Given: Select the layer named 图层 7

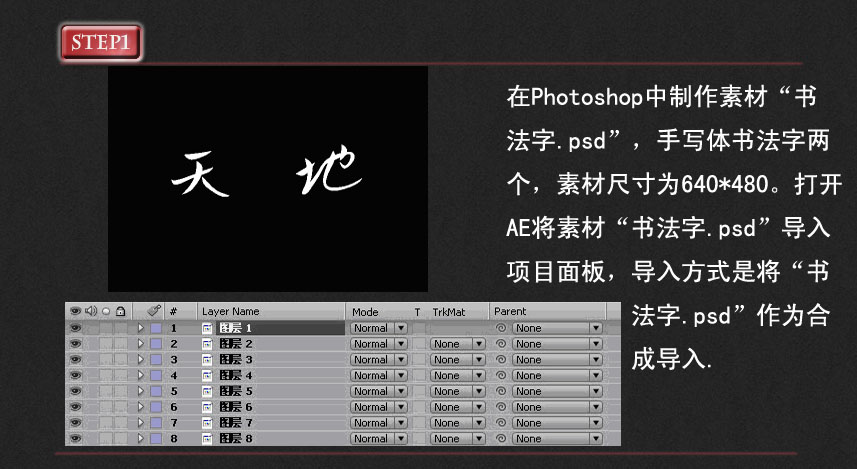Looking at the screenshot, I should tap(236, 423).
